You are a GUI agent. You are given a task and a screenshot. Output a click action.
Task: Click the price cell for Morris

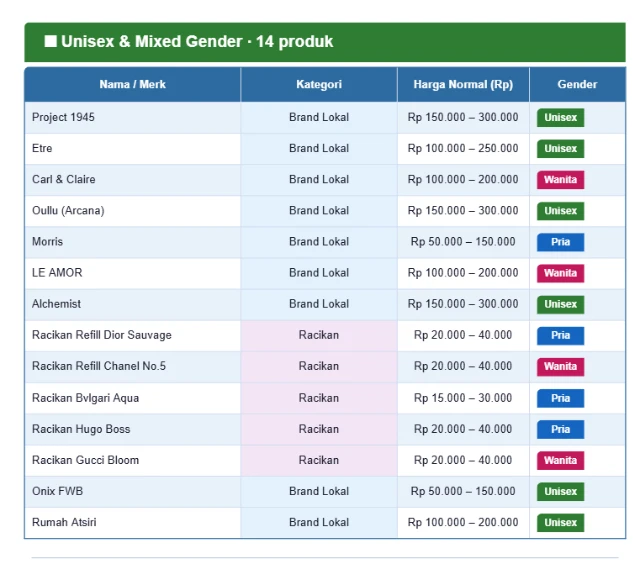(x=463, y=242)
